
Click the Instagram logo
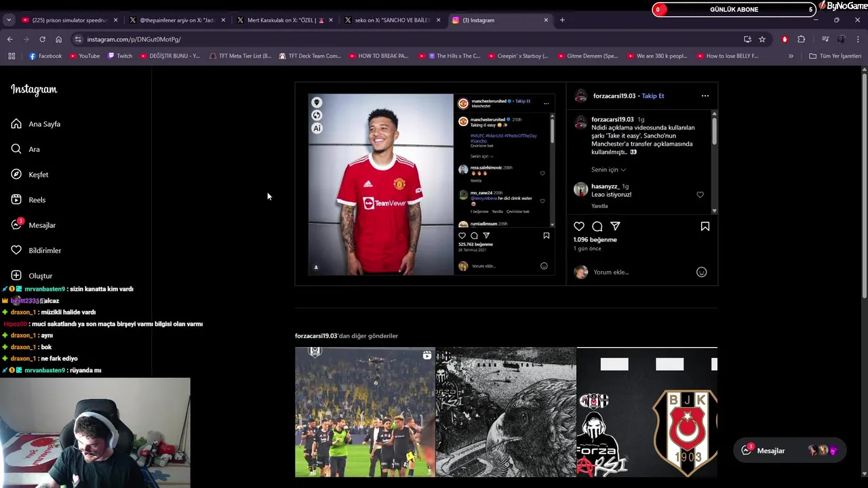pos(34,89)
